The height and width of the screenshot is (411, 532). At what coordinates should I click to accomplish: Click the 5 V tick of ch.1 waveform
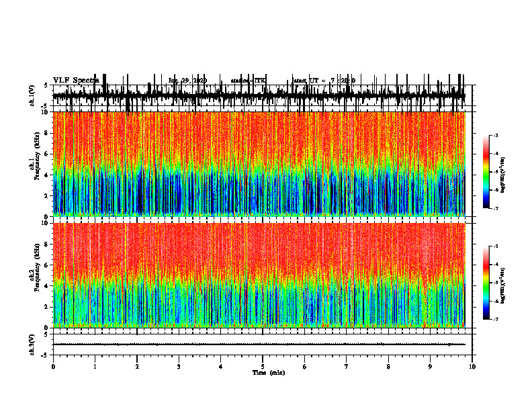46,85
